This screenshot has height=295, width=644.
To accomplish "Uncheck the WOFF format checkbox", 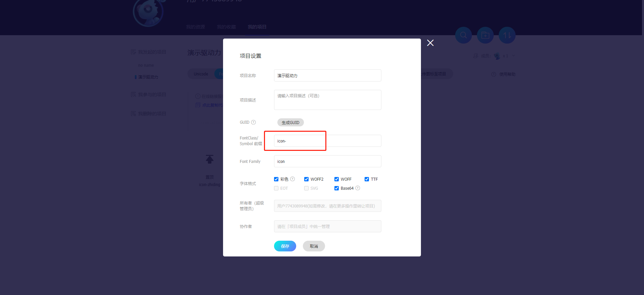I will point(337,179).
